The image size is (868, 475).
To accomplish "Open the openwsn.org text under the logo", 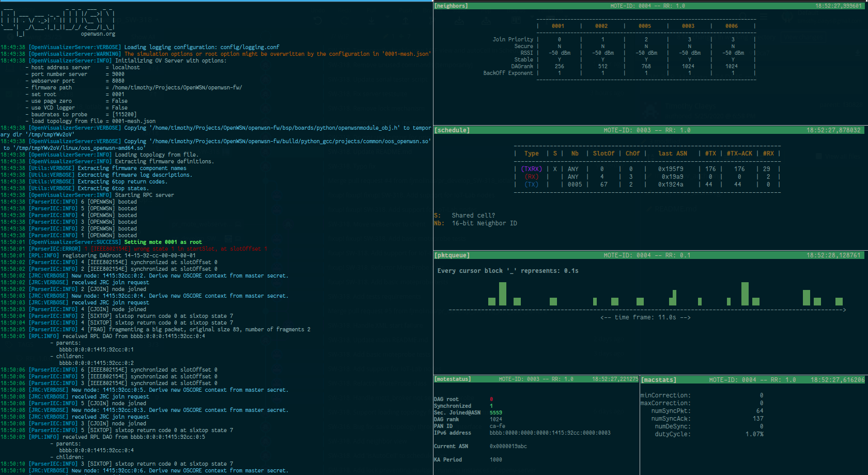I will (98, 34).
